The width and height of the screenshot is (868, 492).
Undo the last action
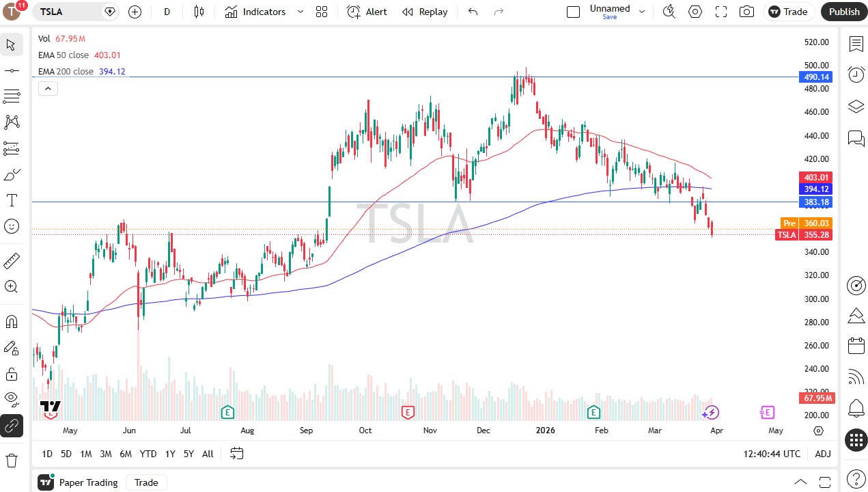473,12
